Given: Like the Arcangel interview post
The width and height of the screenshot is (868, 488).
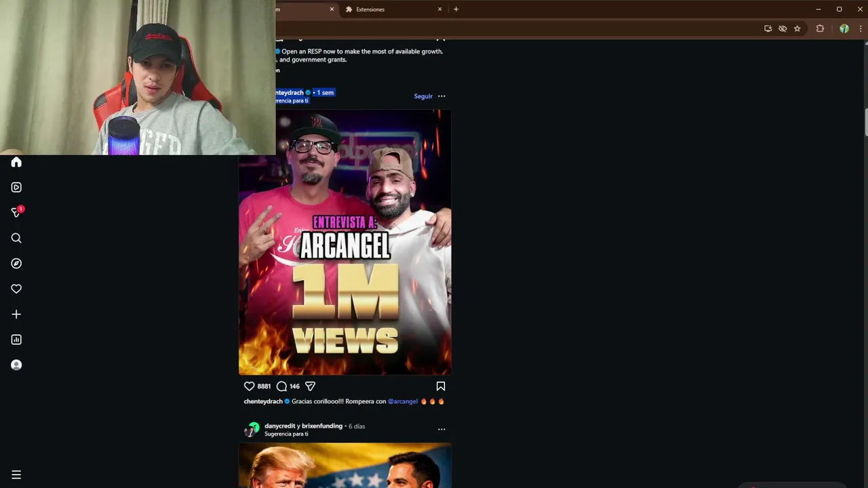Looking at the screenshot, I should (x=249, y=386).
